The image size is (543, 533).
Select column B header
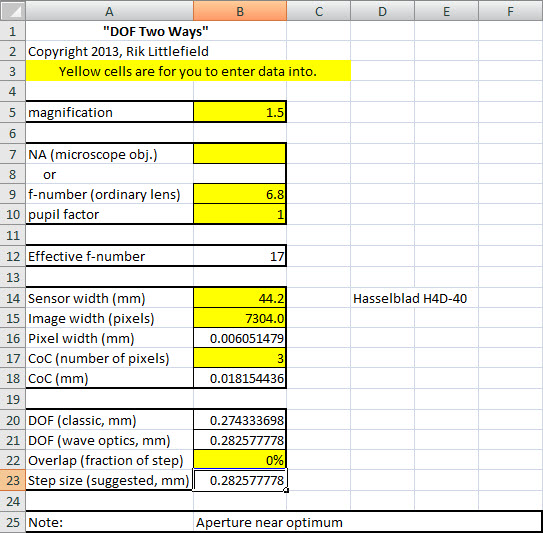[240, 11]
